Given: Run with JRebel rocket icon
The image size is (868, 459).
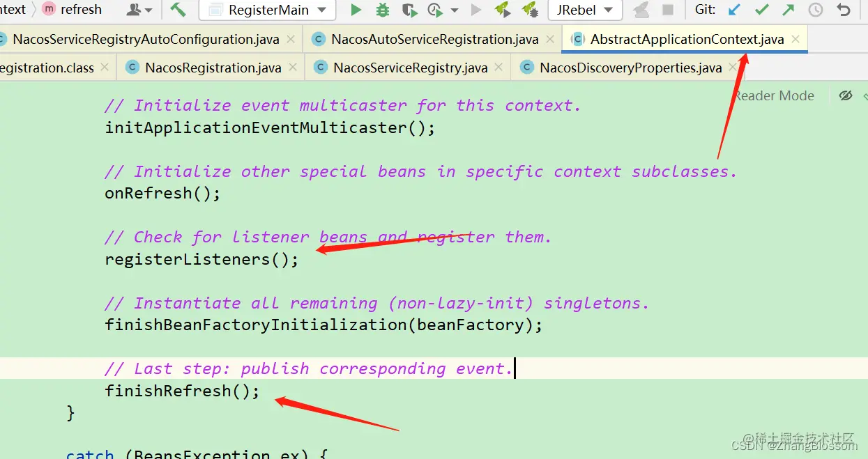Looking at the screenshot, I should coord(503,10).
